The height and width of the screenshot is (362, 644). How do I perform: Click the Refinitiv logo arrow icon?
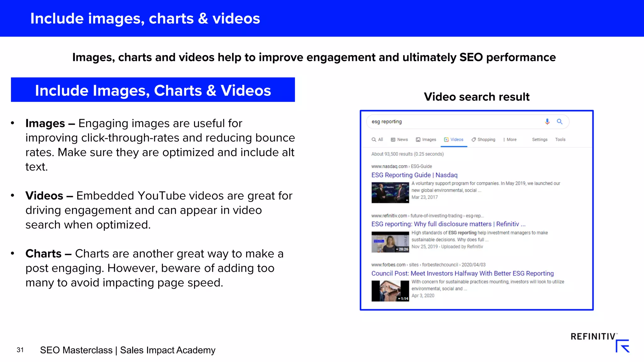(622, 346)
